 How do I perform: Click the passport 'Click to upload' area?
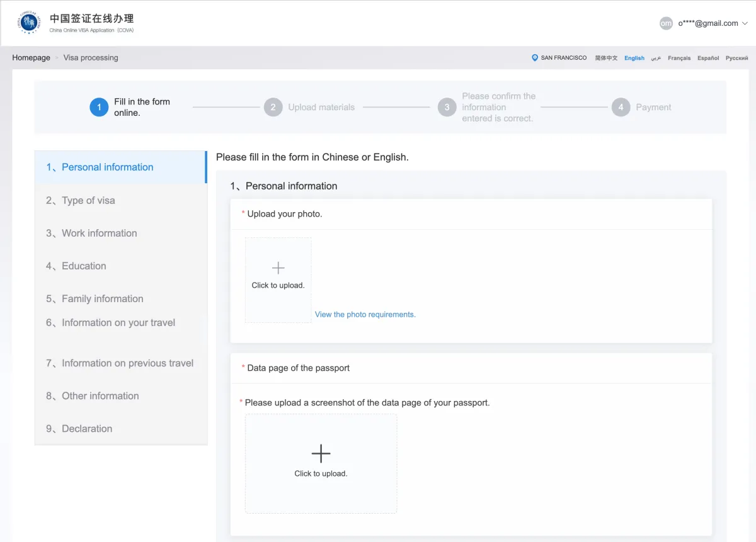(x=321, y=464)
